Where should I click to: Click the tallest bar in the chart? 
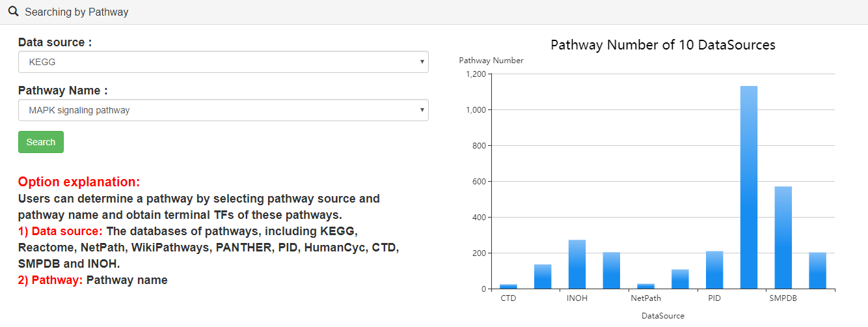(749, 188)
